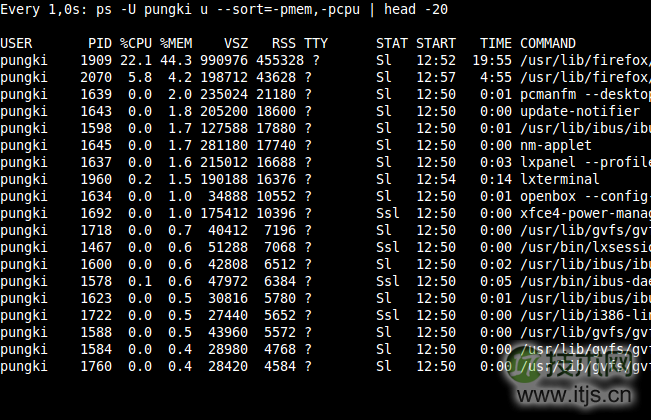Click the STAT column header
This screenshot has width=651, height=420.
pyautogui.click(x=391, y=43)
